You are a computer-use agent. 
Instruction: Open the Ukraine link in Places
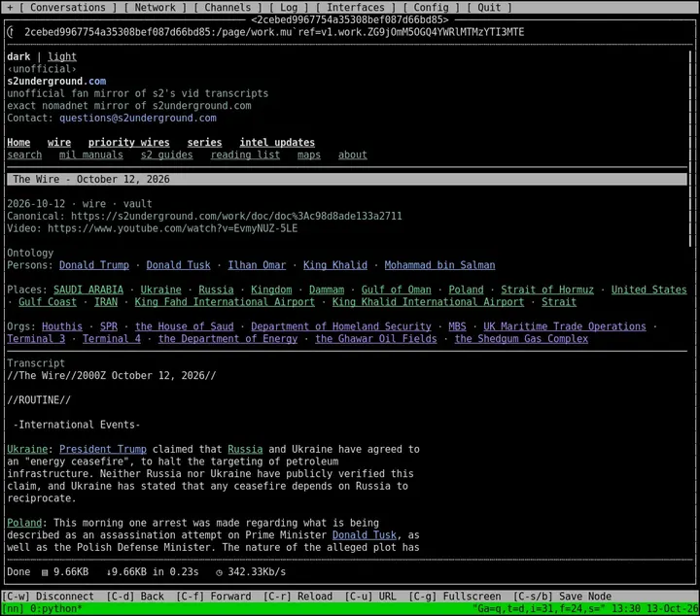pyautogui.click(x=161, y=290)
